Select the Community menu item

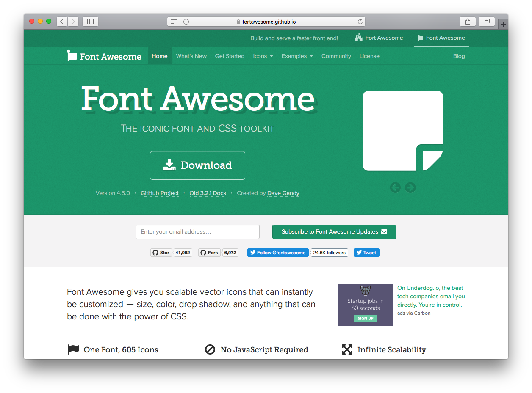pyautogui.click(x=336, y=55)
